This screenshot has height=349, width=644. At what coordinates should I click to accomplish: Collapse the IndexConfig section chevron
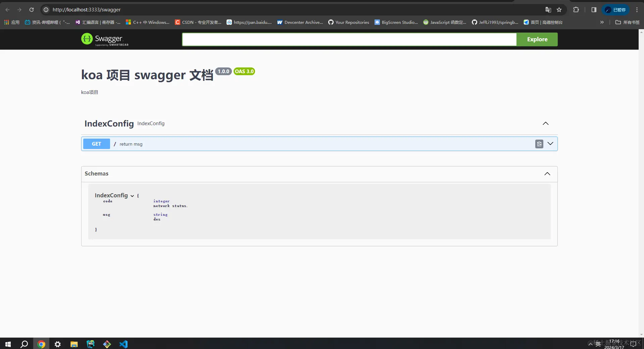coord(545,123)
